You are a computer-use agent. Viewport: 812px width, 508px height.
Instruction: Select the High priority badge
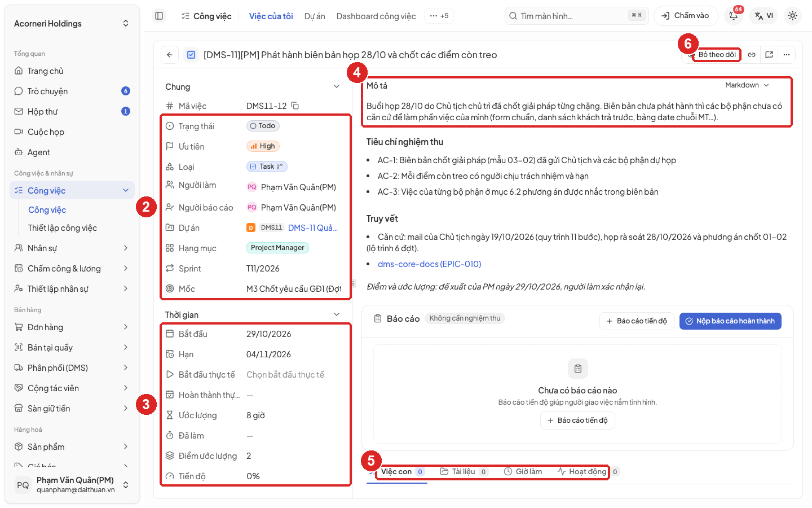[263, 146]
